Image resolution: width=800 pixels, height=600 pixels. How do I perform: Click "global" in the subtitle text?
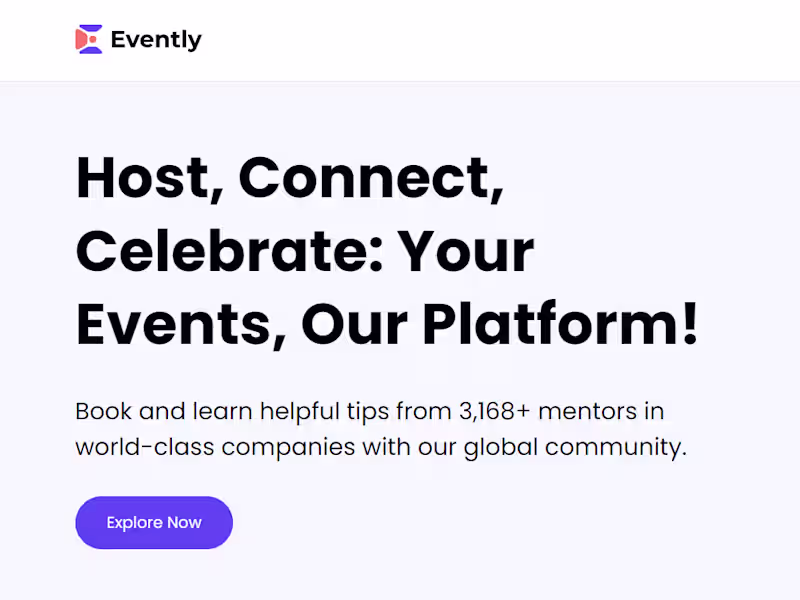click(501, 446)
